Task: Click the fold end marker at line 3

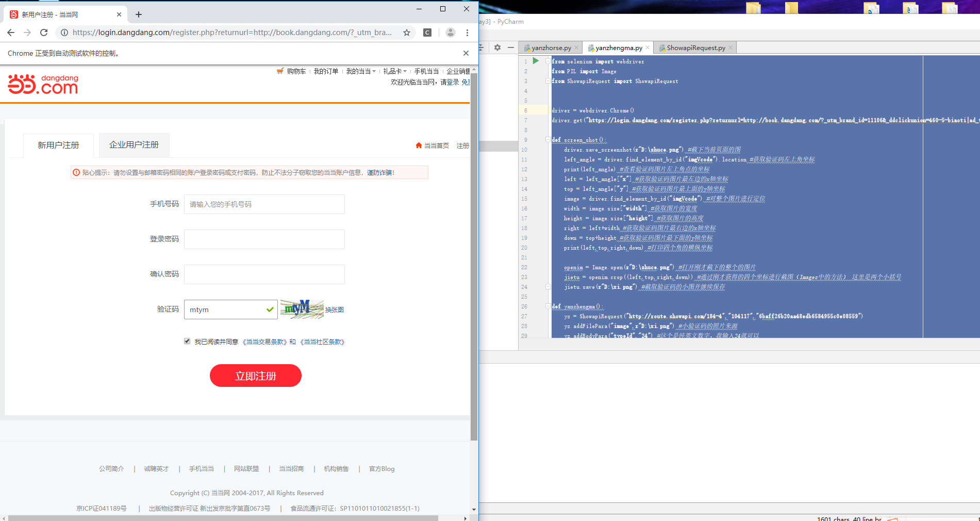Action: [548, 81]
